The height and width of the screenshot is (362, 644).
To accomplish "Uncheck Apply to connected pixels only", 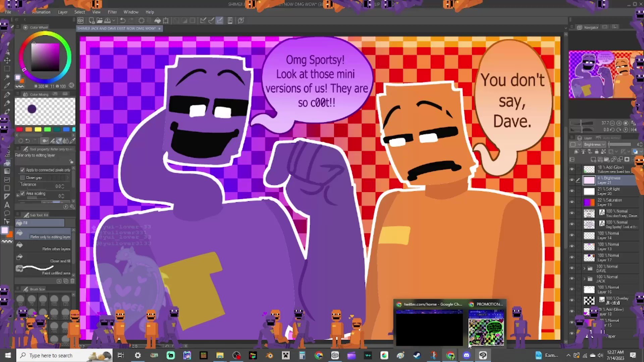I will (x=22, y=170).
